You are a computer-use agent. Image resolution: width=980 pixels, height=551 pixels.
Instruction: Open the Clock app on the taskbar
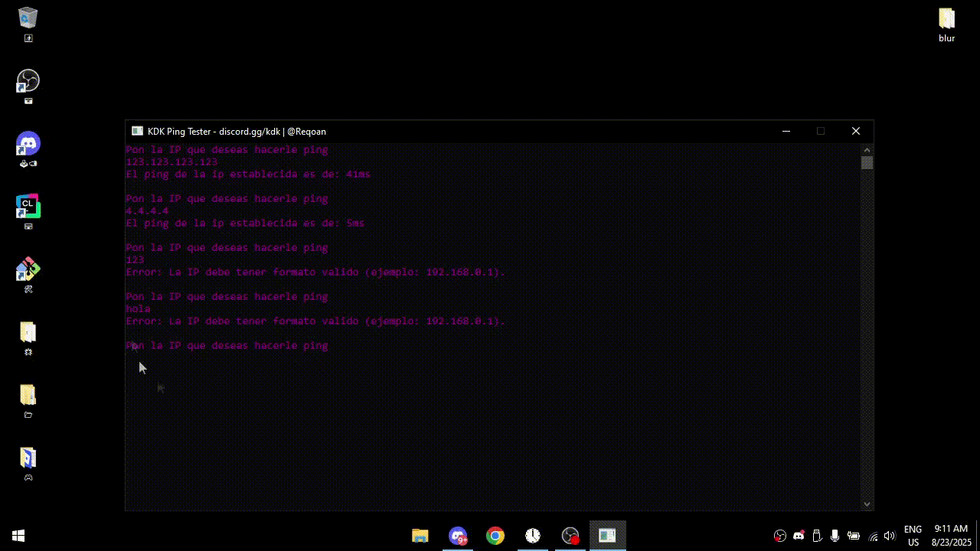(x=533, y=536)
